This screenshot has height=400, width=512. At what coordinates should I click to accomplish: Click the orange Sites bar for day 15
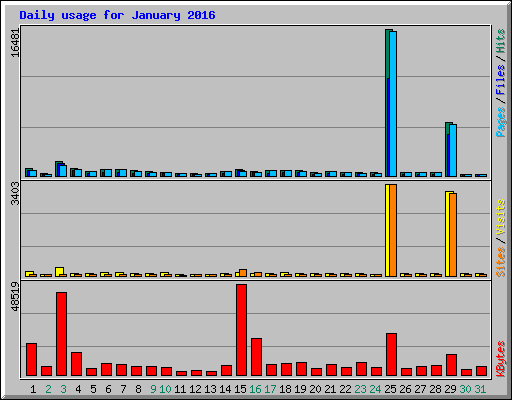tap(243, 273)
